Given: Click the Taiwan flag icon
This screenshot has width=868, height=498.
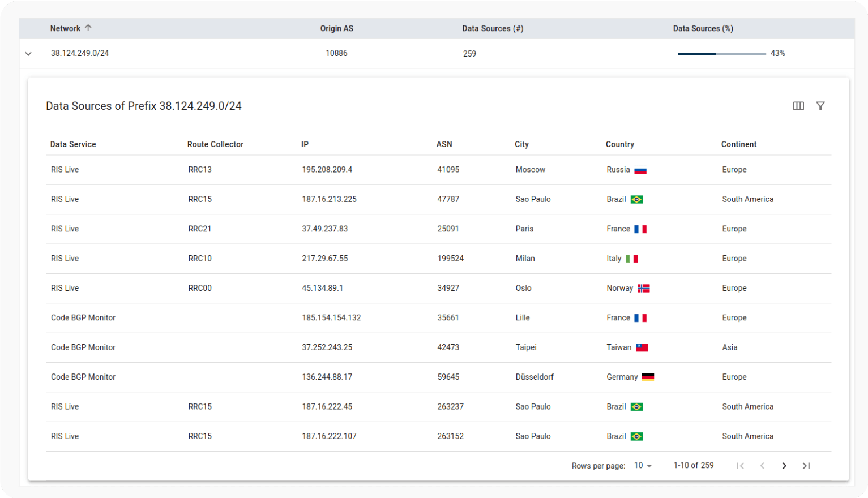Looking at the screenshot, I should pyautogui.click(x=642, y=347).
